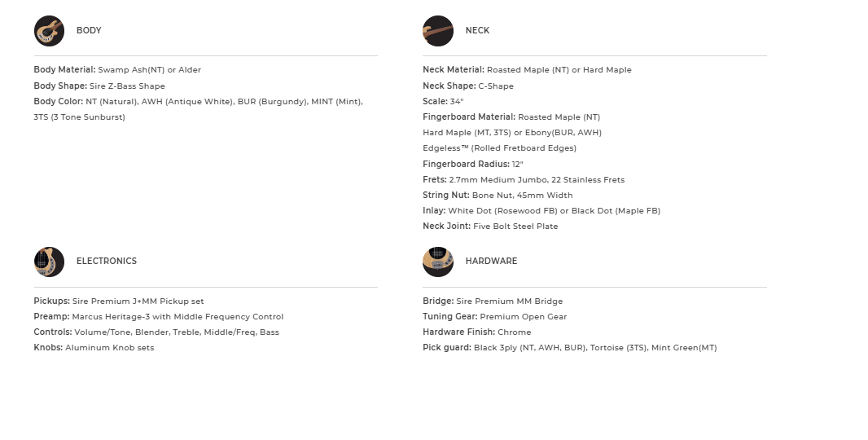This screenshot has height=440, width=868.
Task: Click the Body Color label
Action: tap(59, 102)
